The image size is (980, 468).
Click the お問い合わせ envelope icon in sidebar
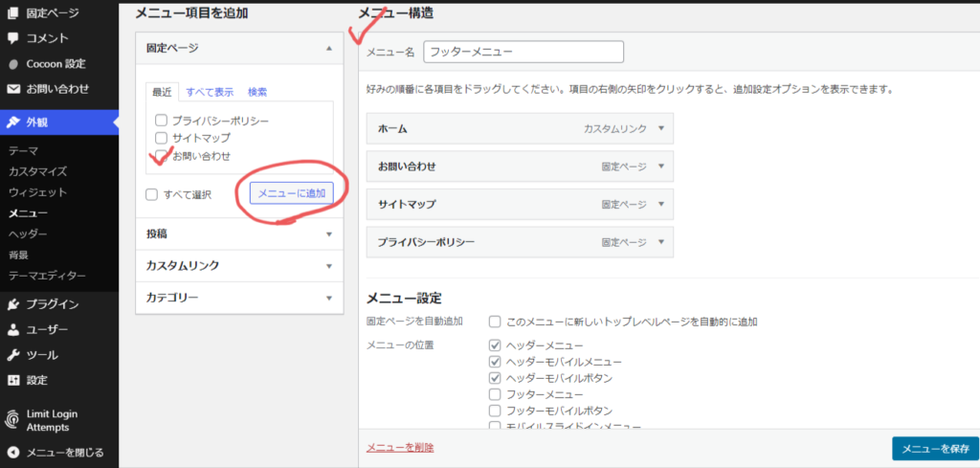13,89
